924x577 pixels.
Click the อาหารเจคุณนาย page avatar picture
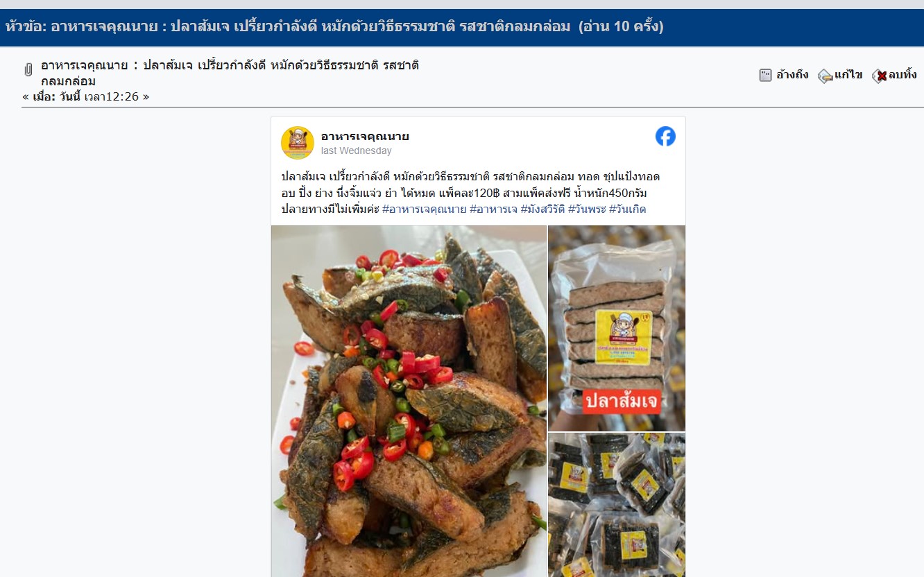298,143
